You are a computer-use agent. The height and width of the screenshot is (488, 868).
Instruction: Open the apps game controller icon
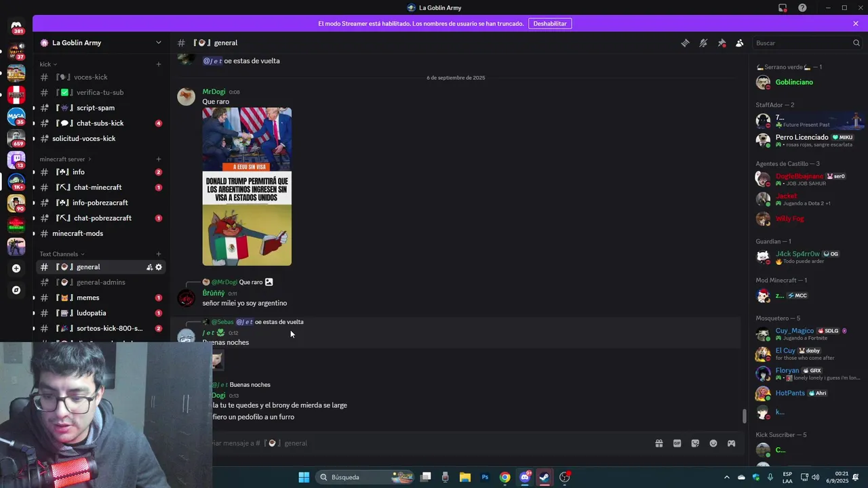(x=732, y=443)
